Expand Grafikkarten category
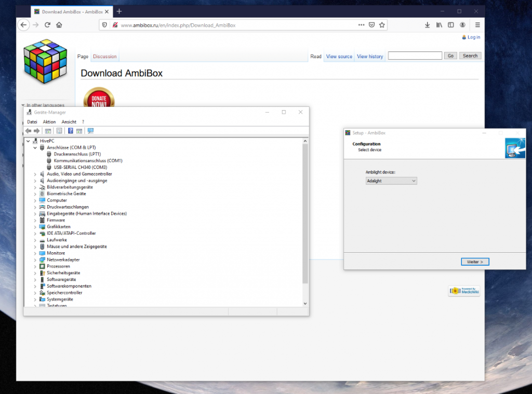The width and height of the screenshot is (532, 394). coord(35,227)
